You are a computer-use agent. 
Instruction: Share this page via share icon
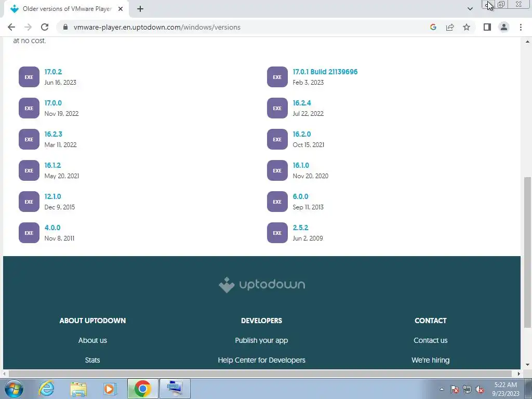tap(450, 27)
